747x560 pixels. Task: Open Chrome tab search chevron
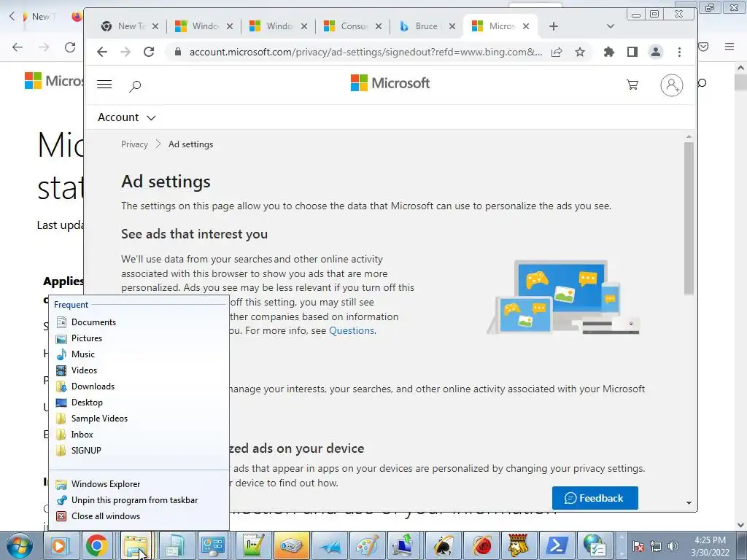[x=611, y=26]
